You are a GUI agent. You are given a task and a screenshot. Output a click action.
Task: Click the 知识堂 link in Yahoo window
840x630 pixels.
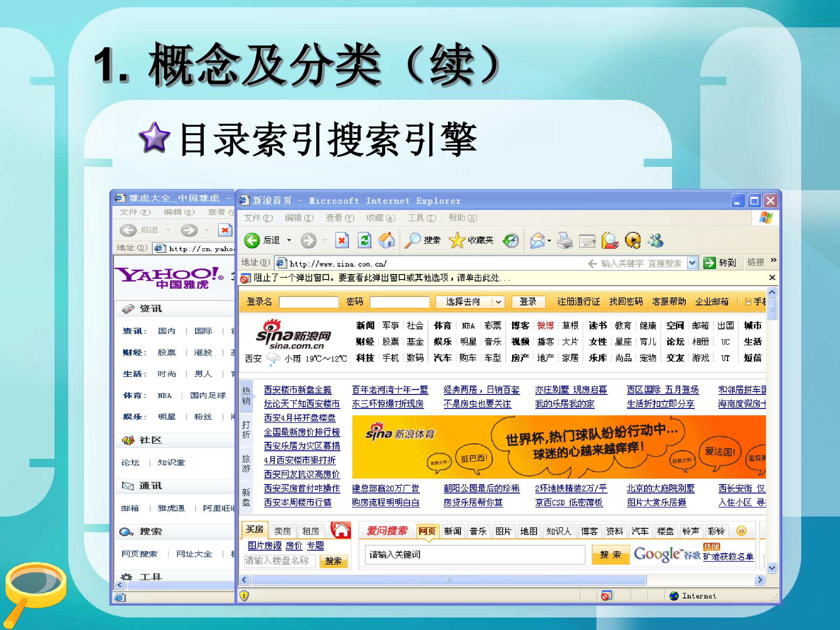point(171,463)
